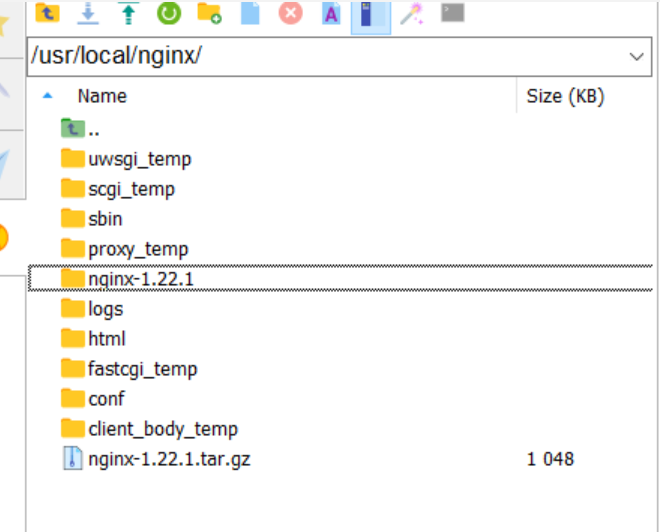Create a new folder with toolbar icon
The width and height of the screenshot is (660, 532).
209,12
